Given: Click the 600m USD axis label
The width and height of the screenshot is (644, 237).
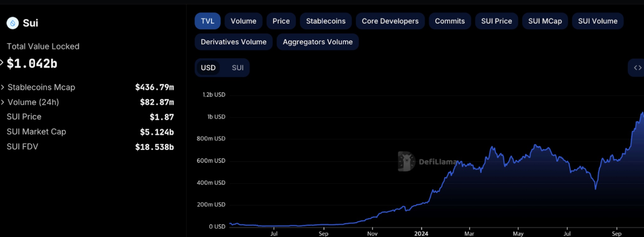Looking at the screenshot, I should coord(211,161).
